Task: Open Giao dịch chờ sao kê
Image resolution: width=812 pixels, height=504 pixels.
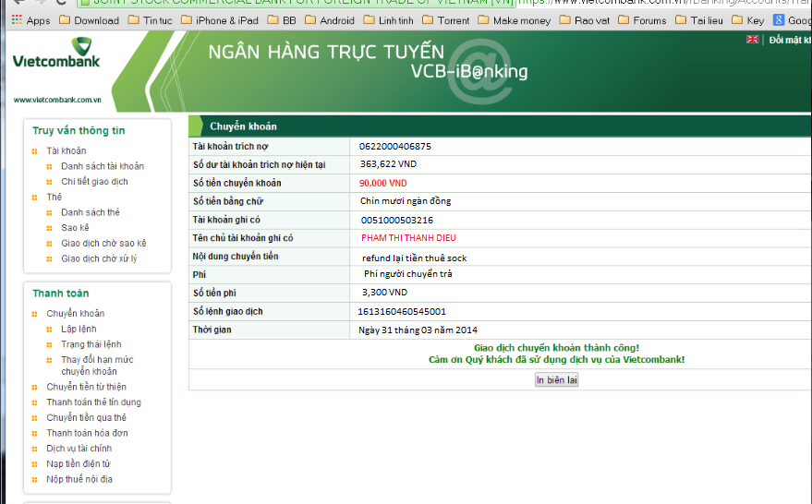Action: pos(103,243)
